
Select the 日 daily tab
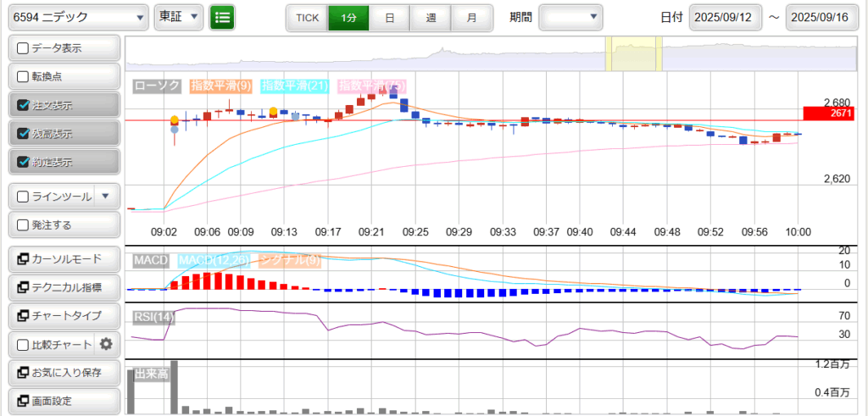click(x=389, y=18)
